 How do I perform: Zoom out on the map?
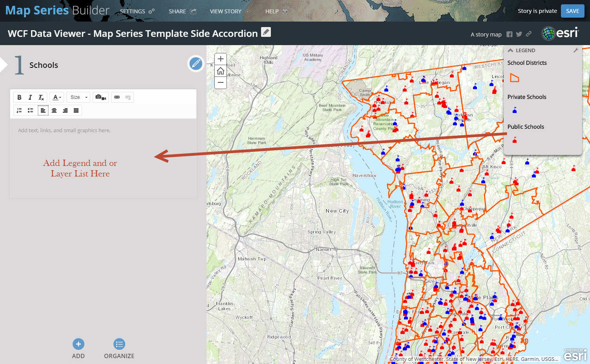(x=221, y=83)
